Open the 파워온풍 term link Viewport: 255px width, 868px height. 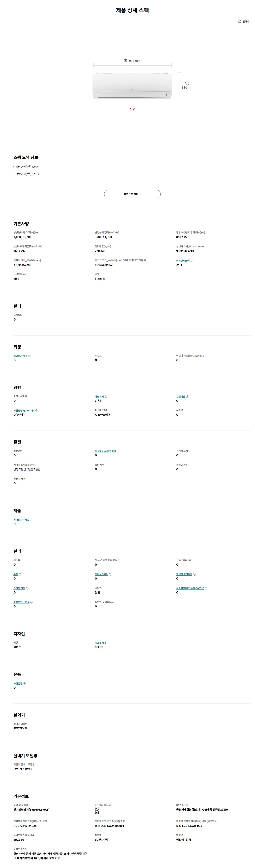coord(18,683)
